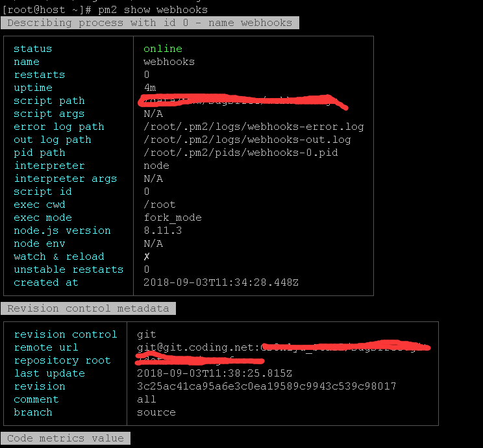The width and height of the screenshot is (483, 448).
Task: Click the node.js version 8.11.3 value
Action: (163, 230)
